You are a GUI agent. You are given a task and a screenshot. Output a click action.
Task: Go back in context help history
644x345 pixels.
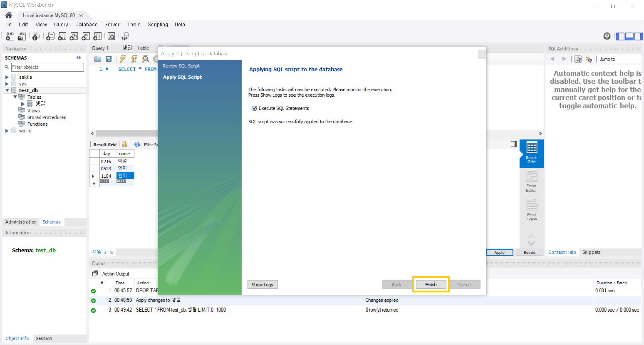pos(552,59)
